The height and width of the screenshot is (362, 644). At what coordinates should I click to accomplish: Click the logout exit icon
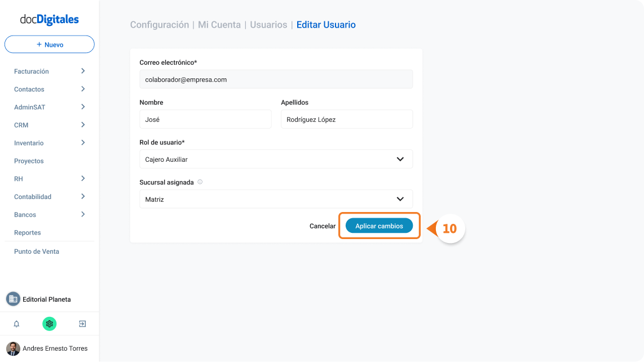(x=82, y=324)
